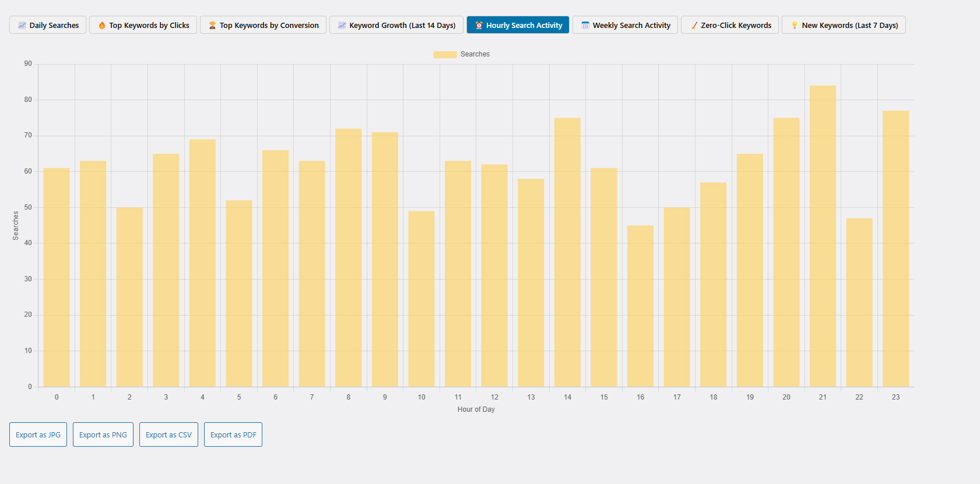The height and width of the screenshot is (484, 980).
Task: Download data with Export as CSV
Action: (x=168, y=434)
